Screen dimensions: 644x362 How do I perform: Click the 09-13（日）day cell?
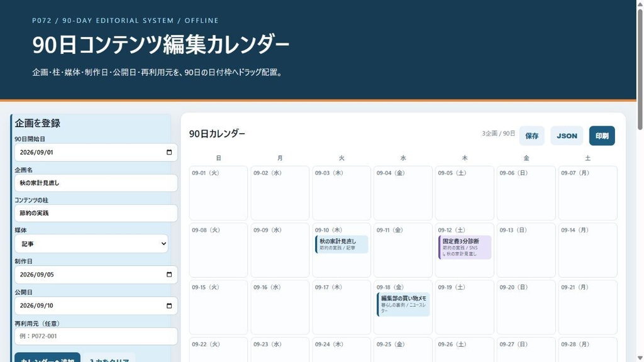[x=526, y=250]
